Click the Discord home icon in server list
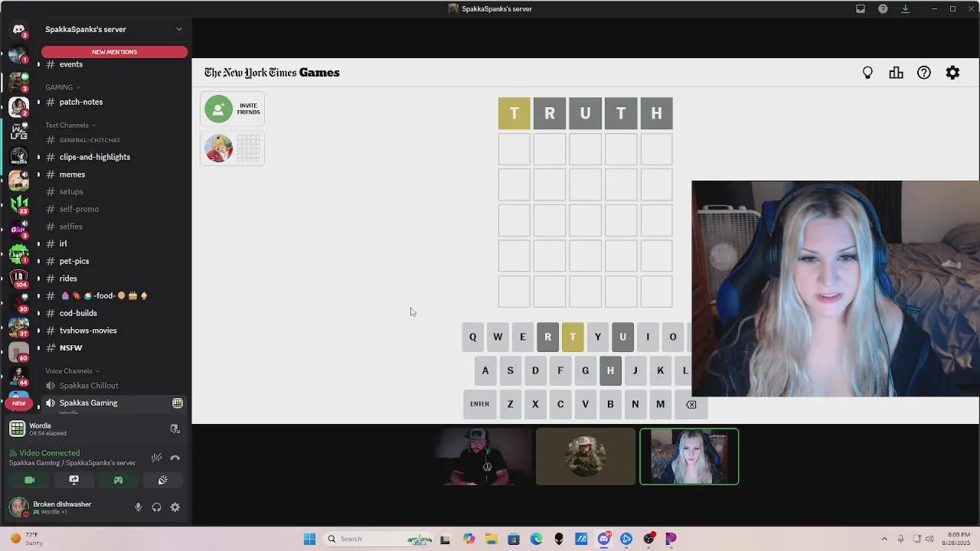The width and height of the screenshot is (980, 551). [x=18, y=30]
